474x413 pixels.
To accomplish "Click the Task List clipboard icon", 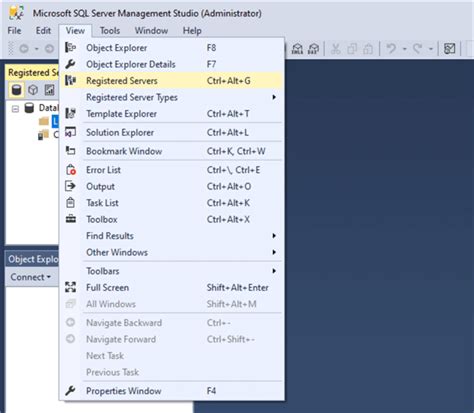I will (70, 203).
